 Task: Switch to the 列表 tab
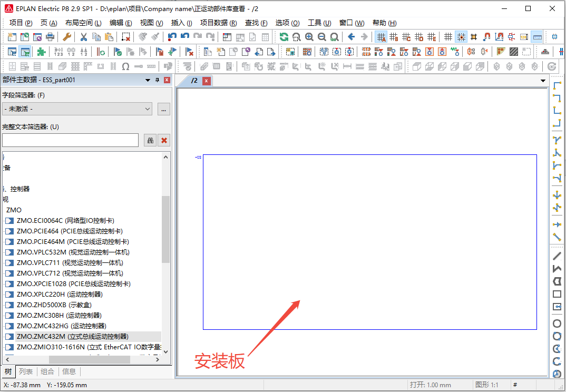(x=26, y=371)
